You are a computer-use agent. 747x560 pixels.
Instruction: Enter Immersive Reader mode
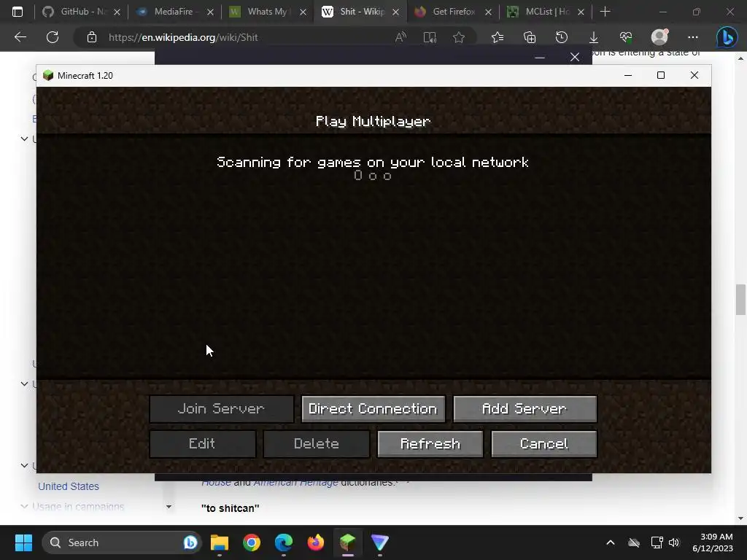[x=430, y=37]
